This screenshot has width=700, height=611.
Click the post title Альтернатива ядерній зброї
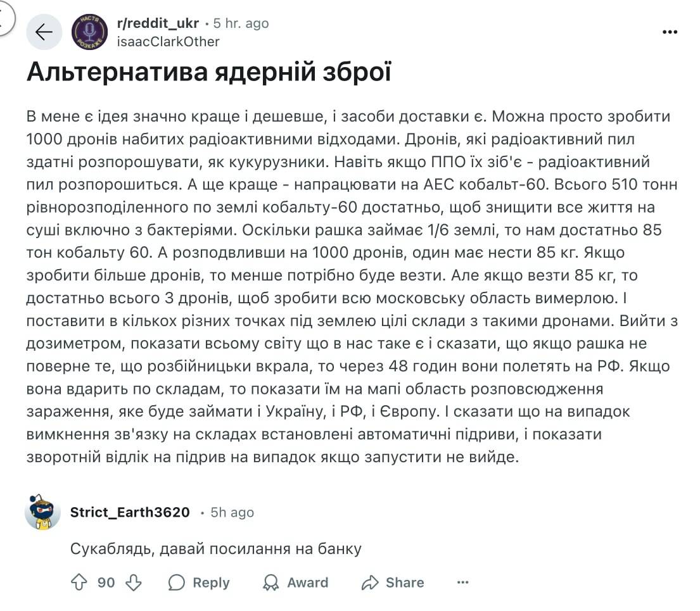coord(209,72)
